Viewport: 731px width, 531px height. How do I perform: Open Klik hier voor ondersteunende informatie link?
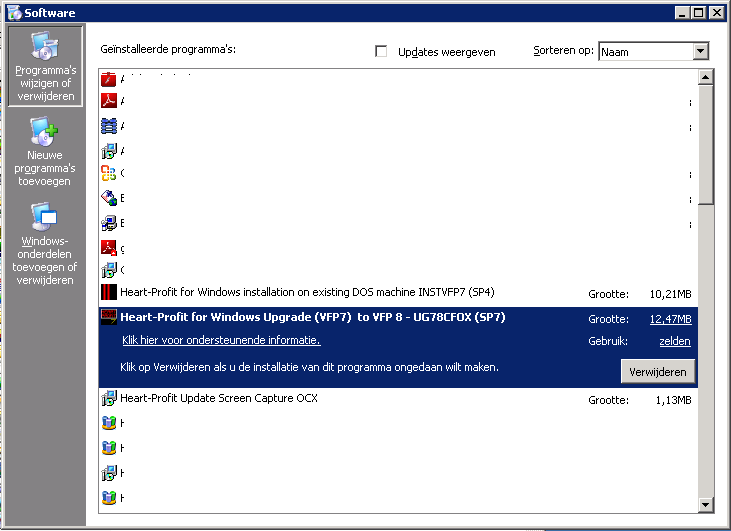tap(221, 340)
